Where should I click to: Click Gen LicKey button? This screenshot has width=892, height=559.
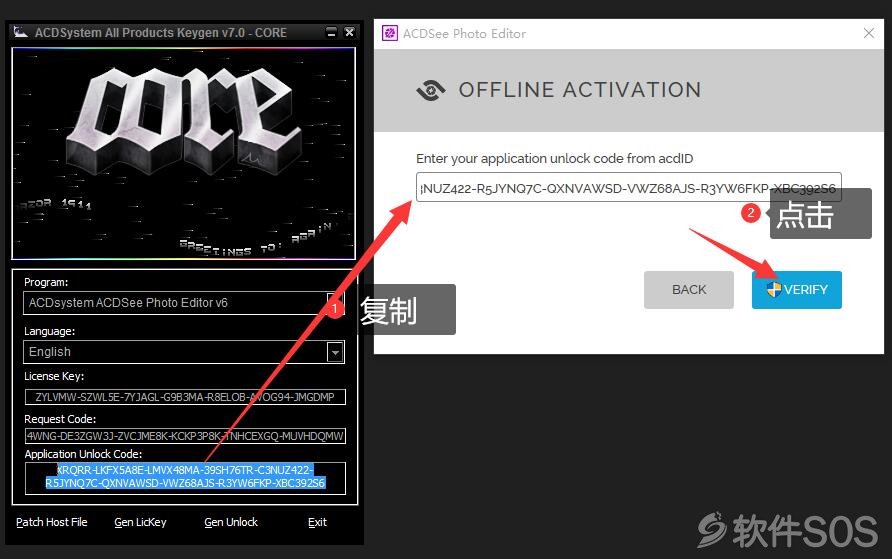141,522
